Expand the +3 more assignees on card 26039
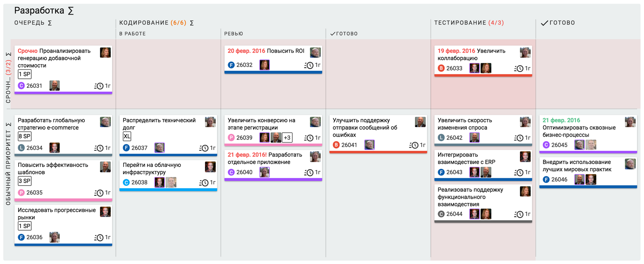The image size is (644, 264). (287, 138)
